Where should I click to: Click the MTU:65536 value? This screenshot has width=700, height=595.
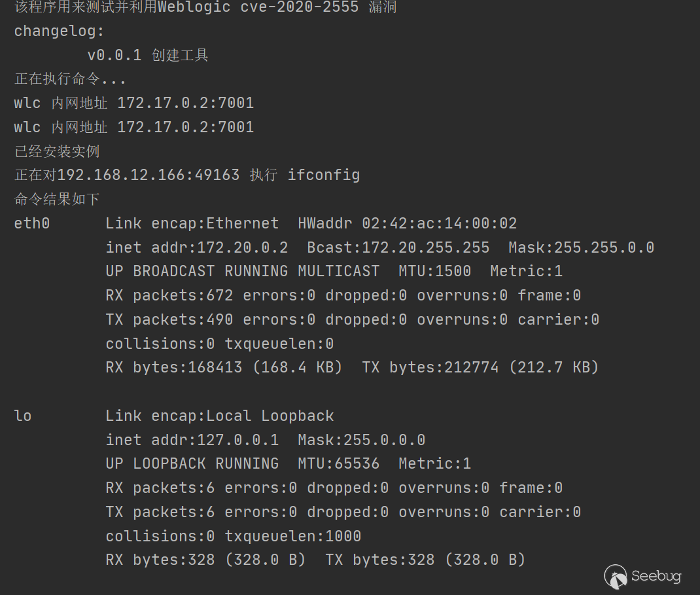click(338, 464)
